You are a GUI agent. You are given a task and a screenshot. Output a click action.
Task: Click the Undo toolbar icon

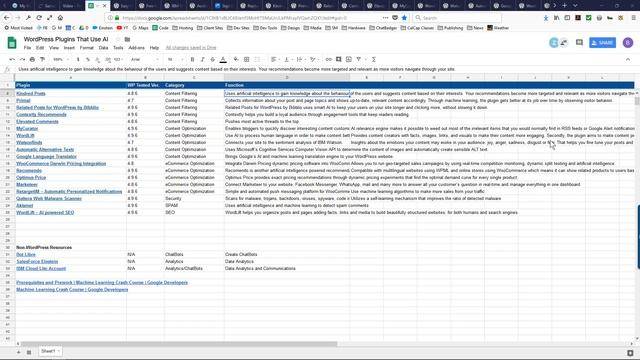tap(12, 60)
